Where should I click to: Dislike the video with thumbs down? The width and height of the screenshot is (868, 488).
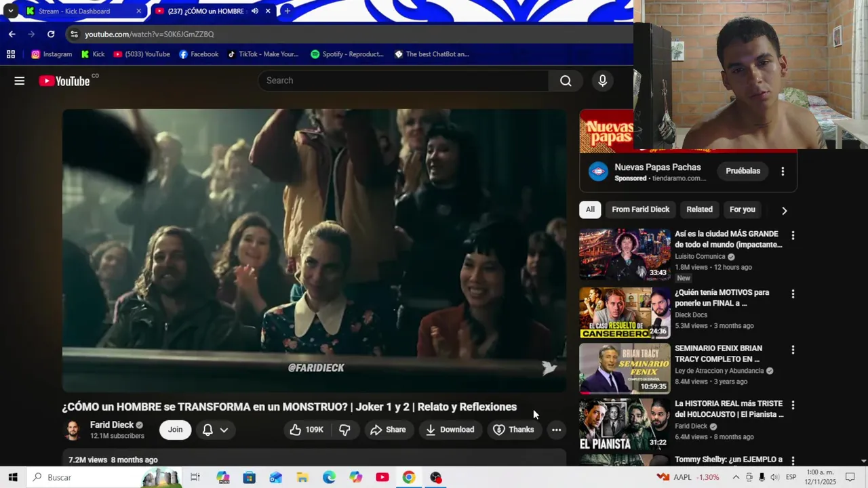(344, 430)
